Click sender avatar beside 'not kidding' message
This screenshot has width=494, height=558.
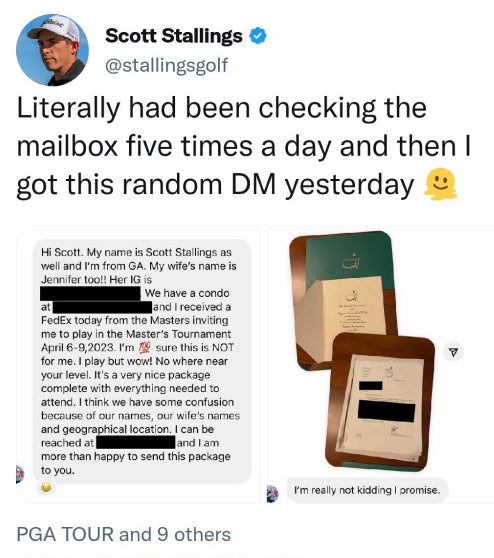pos(273,494)
